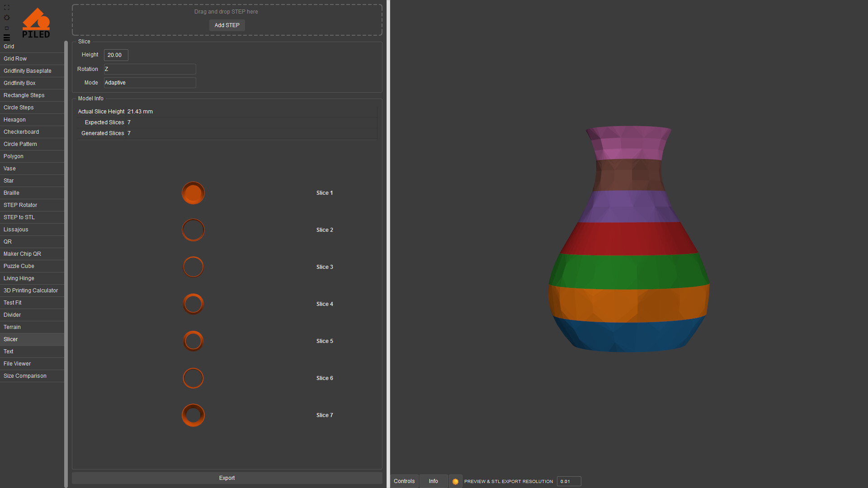Click the Export button

(x=227, y=478)
